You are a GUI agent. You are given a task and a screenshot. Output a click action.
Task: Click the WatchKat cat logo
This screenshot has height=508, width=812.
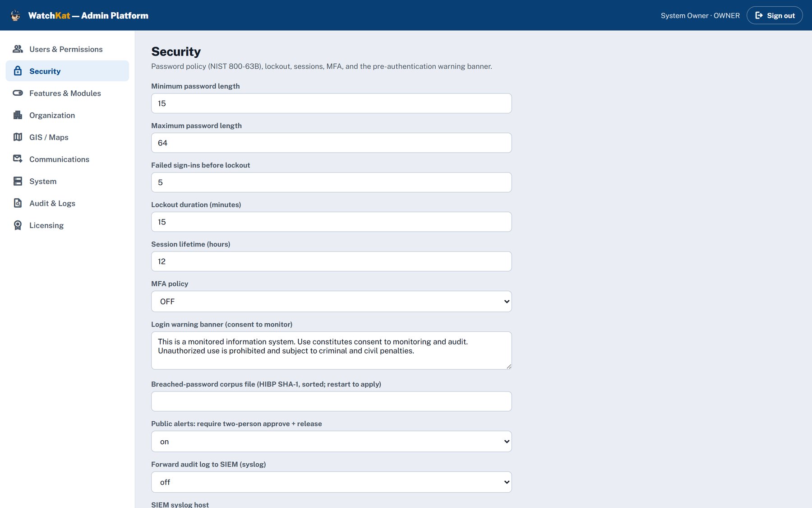pos(15,15)
